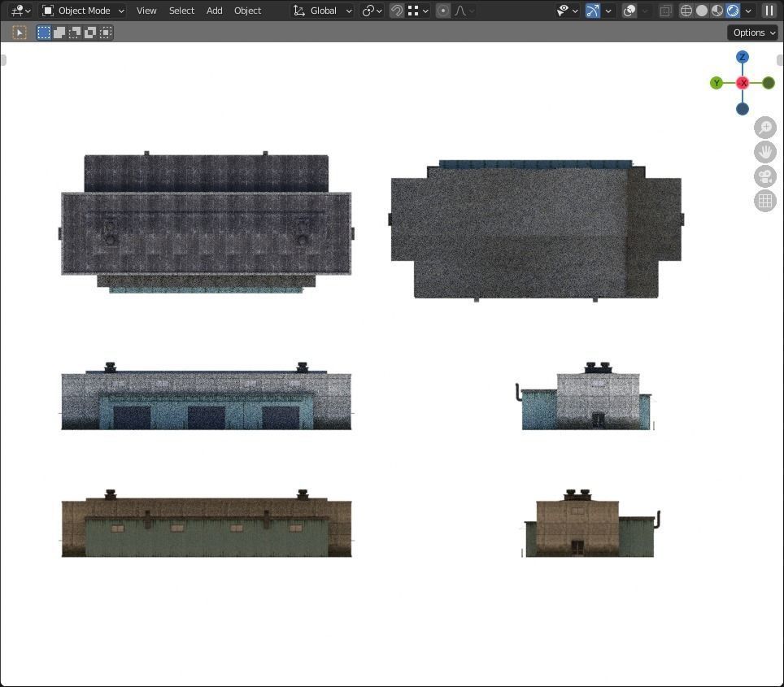Open the View menu
The image size is (784, 687).
pyautogui.click(x=146, y=11)
